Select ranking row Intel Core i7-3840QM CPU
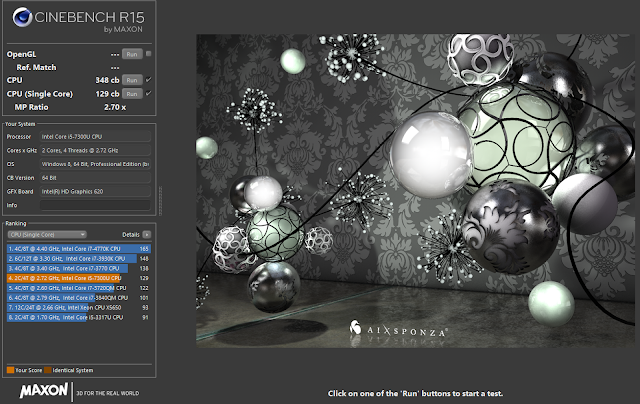This screenshot has height=404, width=640. [79, 298]
